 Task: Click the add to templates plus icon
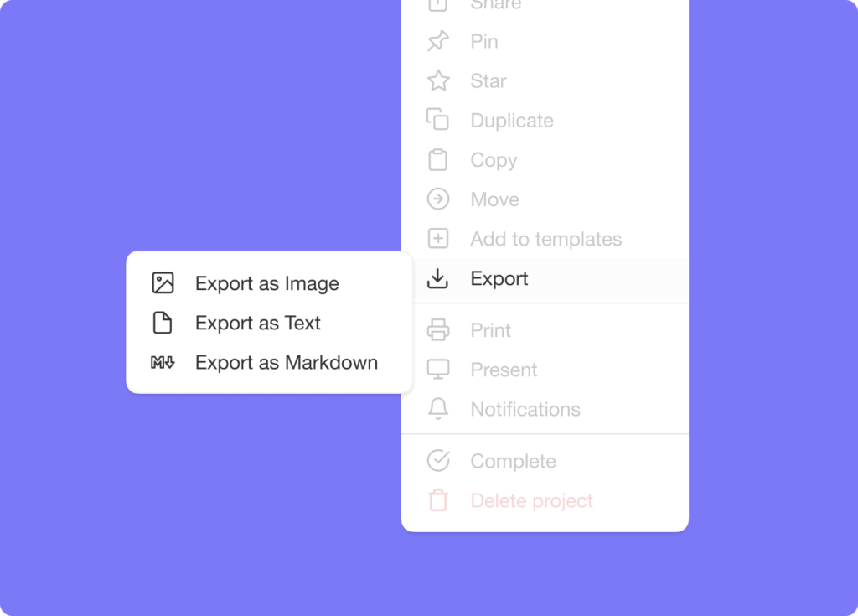pos(438,239)
